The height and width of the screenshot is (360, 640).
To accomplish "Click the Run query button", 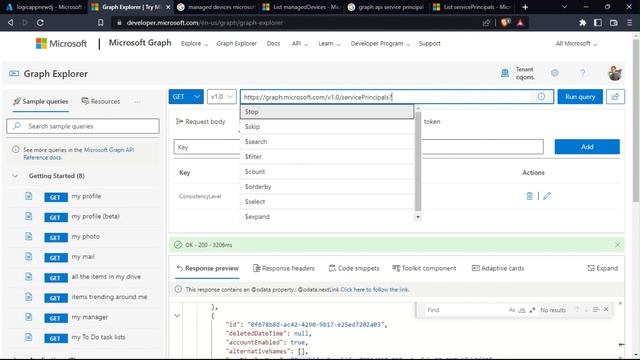I will click(x=580, y=97).
